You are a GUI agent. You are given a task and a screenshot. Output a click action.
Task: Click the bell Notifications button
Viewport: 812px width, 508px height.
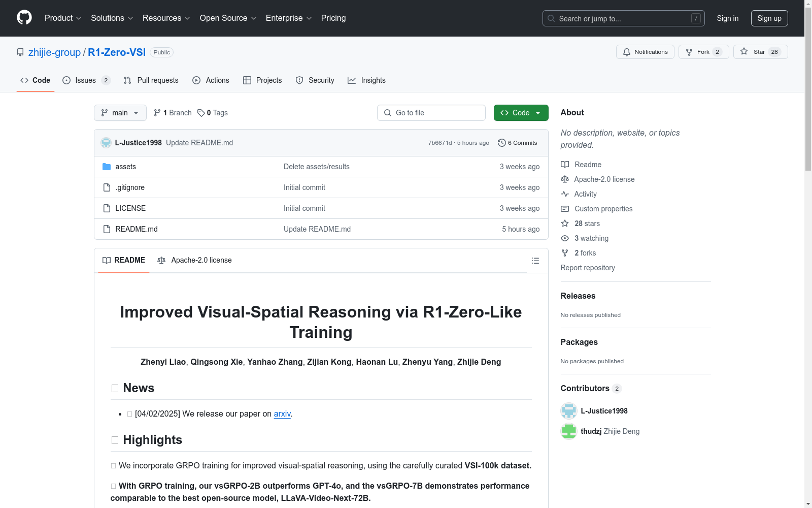[645, 52]
